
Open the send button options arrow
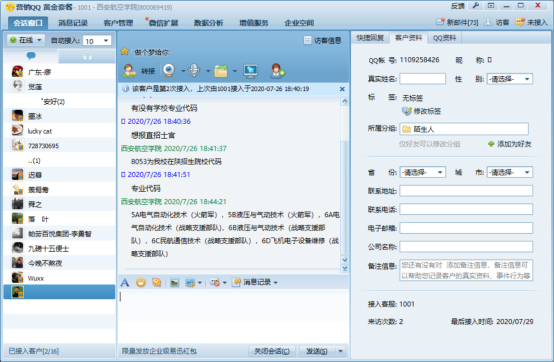340,351
